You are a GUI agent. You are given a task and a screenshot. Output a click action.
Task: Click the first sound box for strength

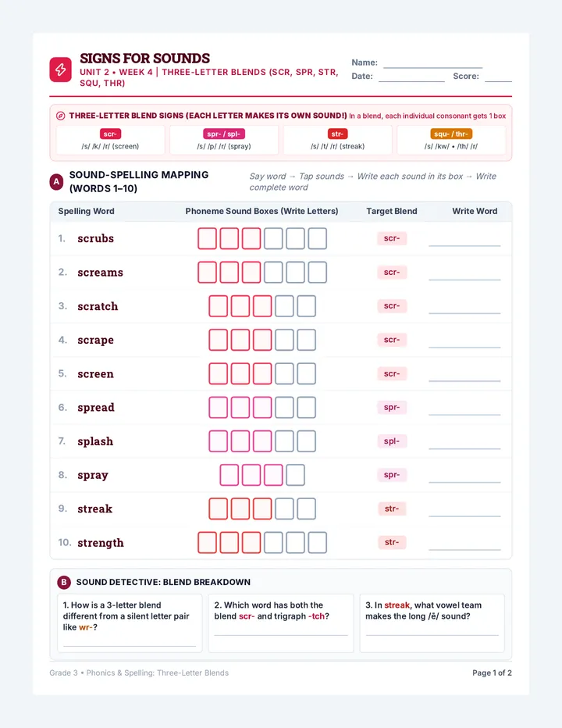click(x=207, y=543)
